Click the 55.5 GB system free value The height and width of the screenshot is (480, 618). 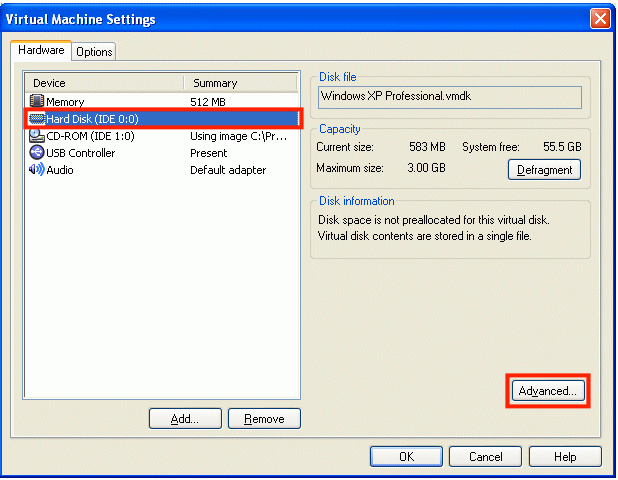(562, 147)
